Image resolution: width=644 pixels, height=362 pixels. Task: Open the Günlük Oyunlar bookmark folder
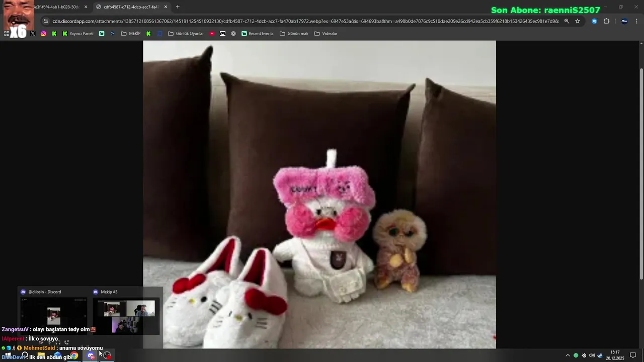(x=186, y=34)
